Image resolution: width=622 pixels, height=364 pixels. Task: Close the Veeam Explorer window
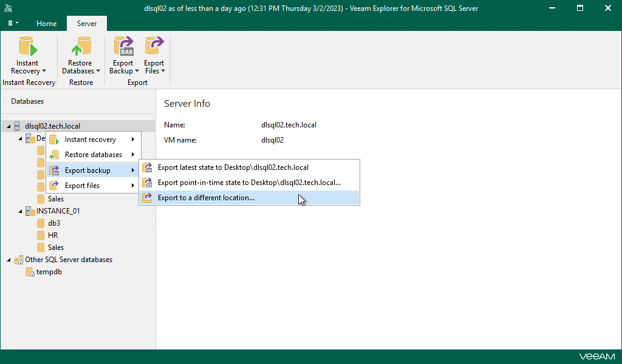coord(607,8)
